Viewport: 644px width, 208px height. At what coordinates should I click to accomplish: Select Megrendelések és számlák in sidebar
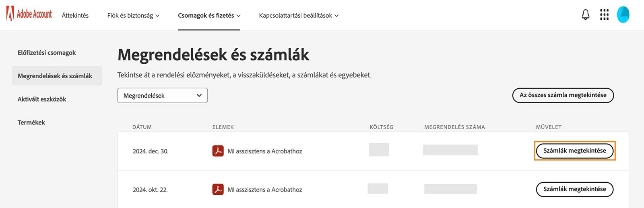tap(57, 76)
